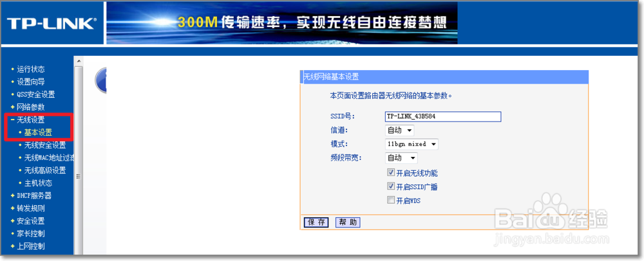The image size is (644, 261).
Task: Open 运行状态 in the sidebar
Action: coord(31,69)
